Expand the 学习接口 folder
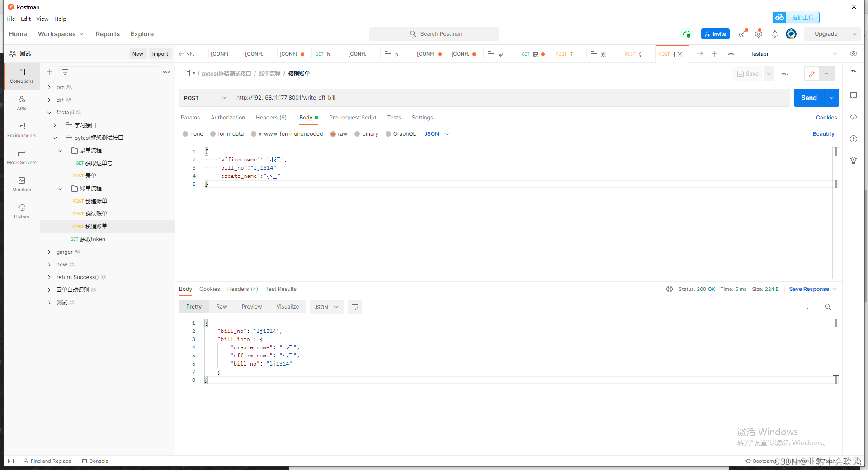The width and height of the screenshot is (868, 470). 55,125
